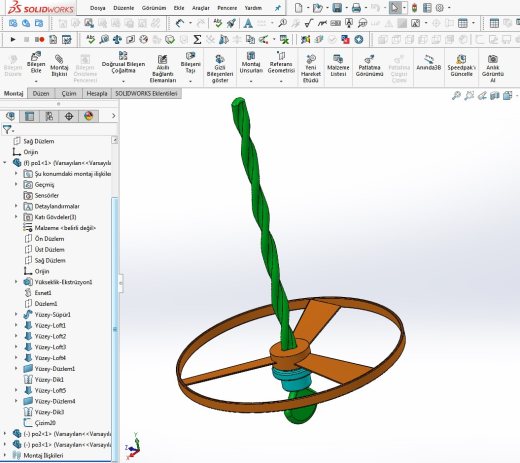Click the Bileşen Ekle (insert component) icon
This screenshot has width=520, height=463.
pos(36,63)
